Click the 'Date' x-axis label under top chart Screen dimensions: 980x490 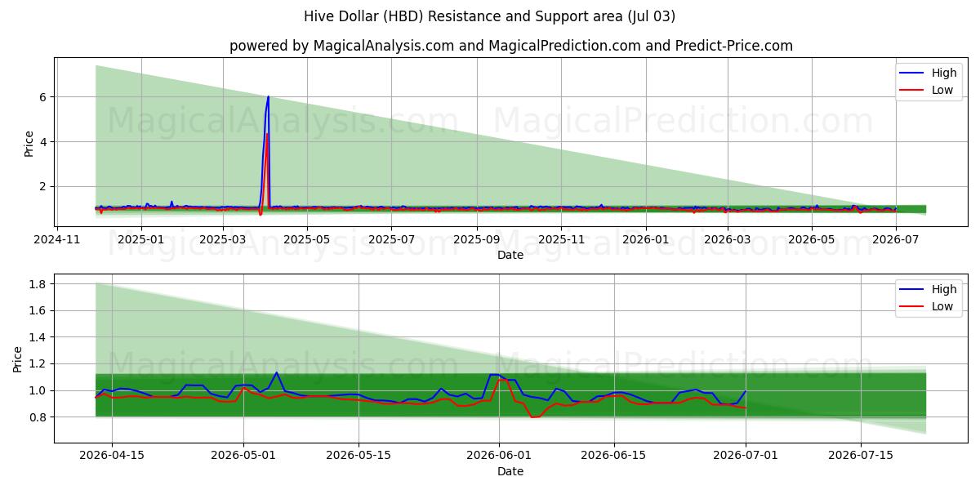(x=510, y=255)
